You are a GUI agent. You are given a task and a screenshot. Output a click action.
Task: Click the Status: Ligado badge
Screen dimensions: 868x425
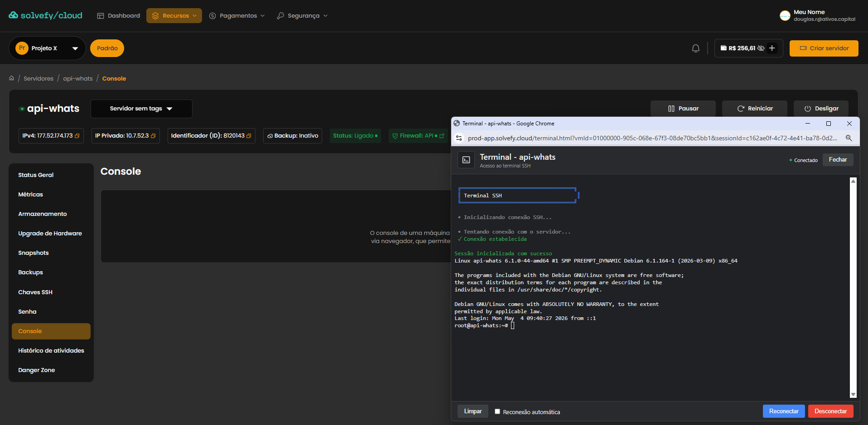tap(355, 136)
